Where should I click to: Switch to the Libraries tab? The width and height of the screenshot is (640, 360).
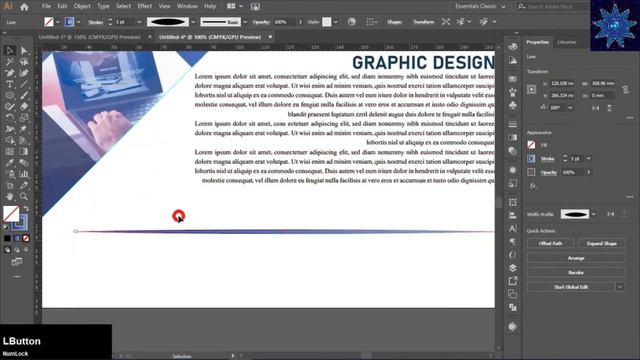pos(567,42)
